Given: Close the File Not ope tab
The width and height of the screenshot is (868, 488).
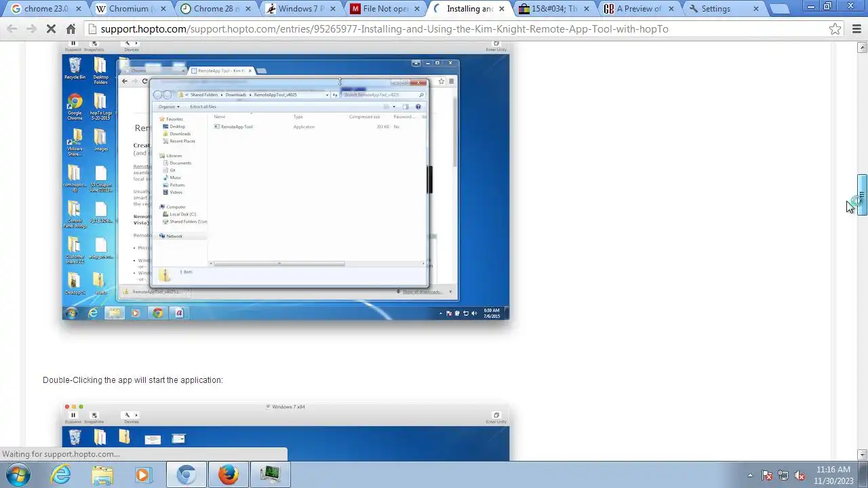Looking at the screenshot, I should 417,9.
